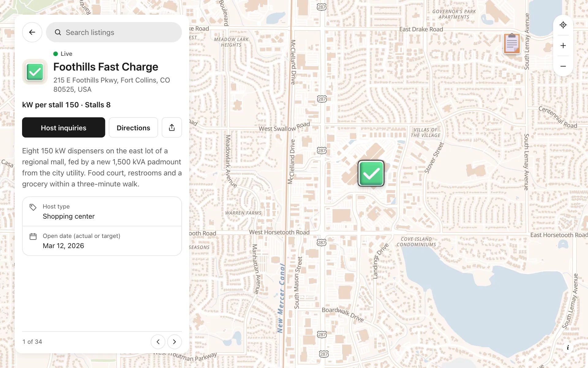Click East Drake Road map label
This screenshot has width=588, height=368.
pos(421,29)
